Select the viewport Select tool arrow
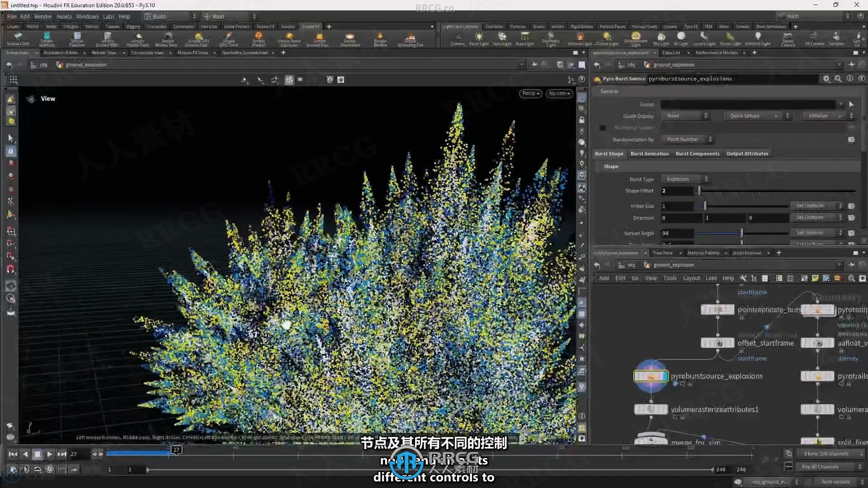The height and width of the screenshot is (488, 868). tap(11, 138)
